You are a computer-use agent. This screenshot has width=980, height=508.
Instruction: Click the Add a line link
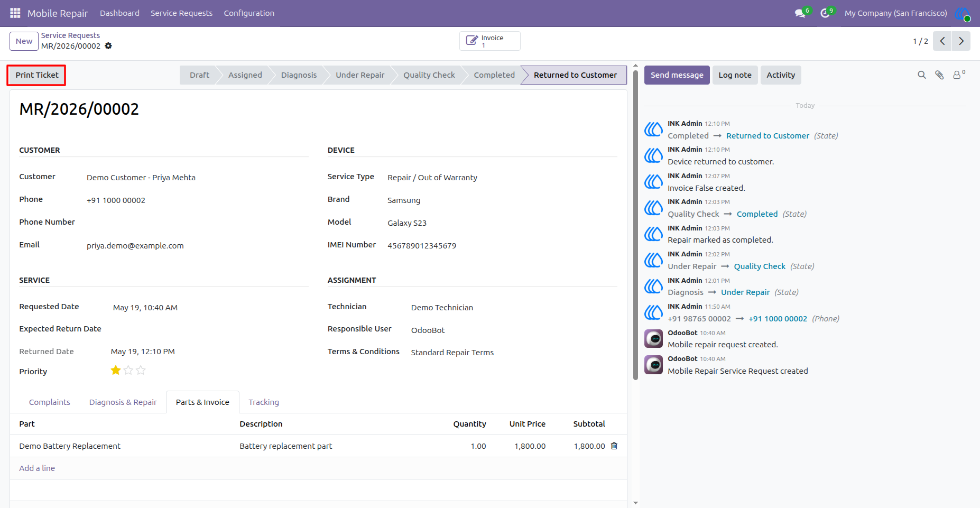coord(37,468)
